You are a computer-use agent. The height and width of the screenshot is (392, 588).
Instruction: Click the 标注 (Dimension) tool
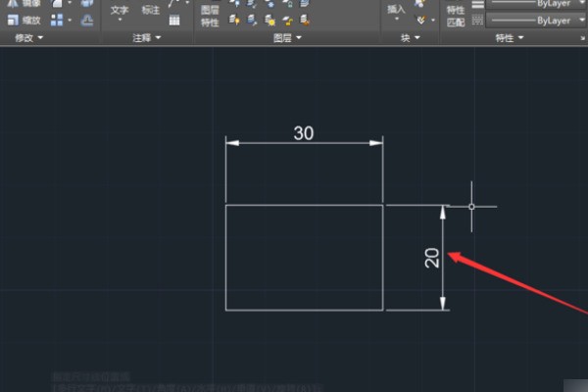coord(150,11)
